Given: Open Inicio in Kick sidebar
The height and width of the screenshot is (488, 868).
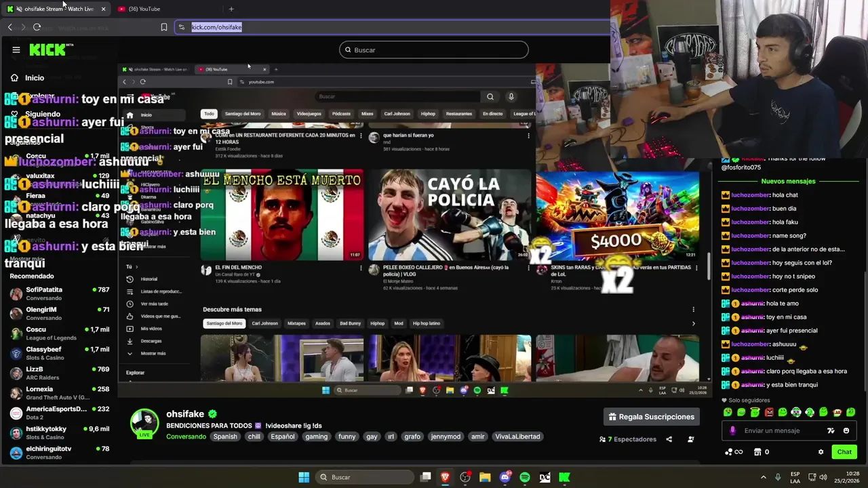Looking at the screenshot, I should click(35, 78).
